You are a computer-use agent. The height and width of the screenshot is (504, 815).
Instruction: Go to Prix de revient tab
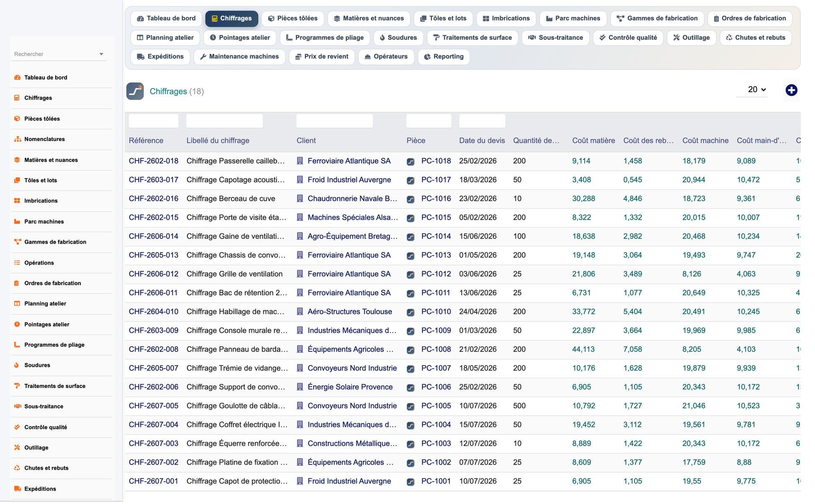coord(322,57)
